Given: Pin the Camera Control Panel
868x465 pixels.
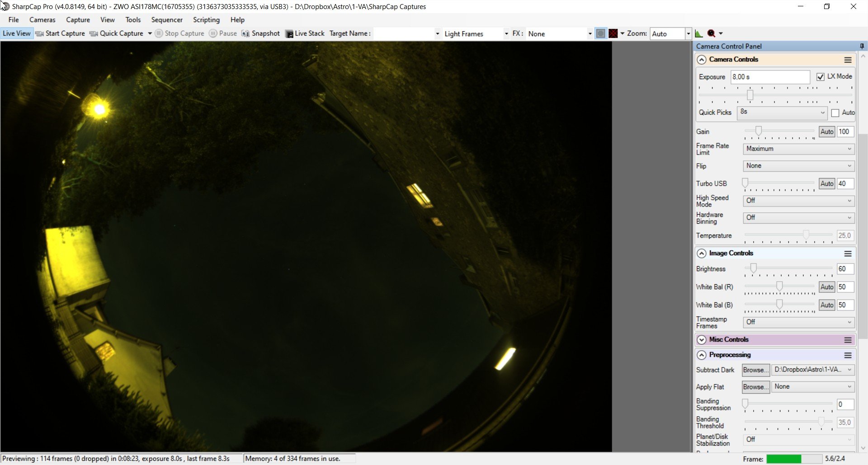Looking at the screenshot, I should coord(862,46).
